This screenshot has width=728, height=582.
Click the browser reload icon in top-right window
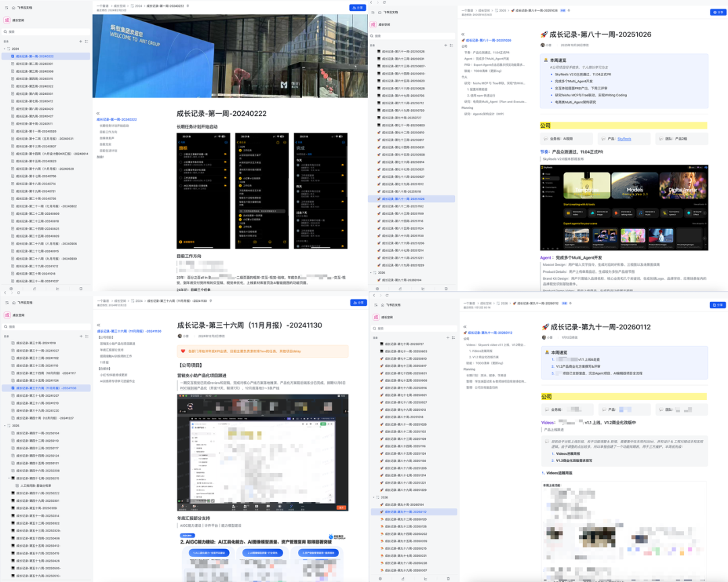tap(384, 3)
